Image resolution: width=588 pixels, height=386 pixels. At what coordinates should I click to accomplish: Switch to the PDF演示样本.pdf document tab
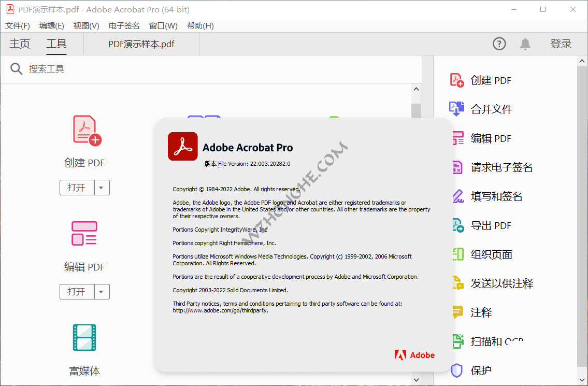point(141,44)
